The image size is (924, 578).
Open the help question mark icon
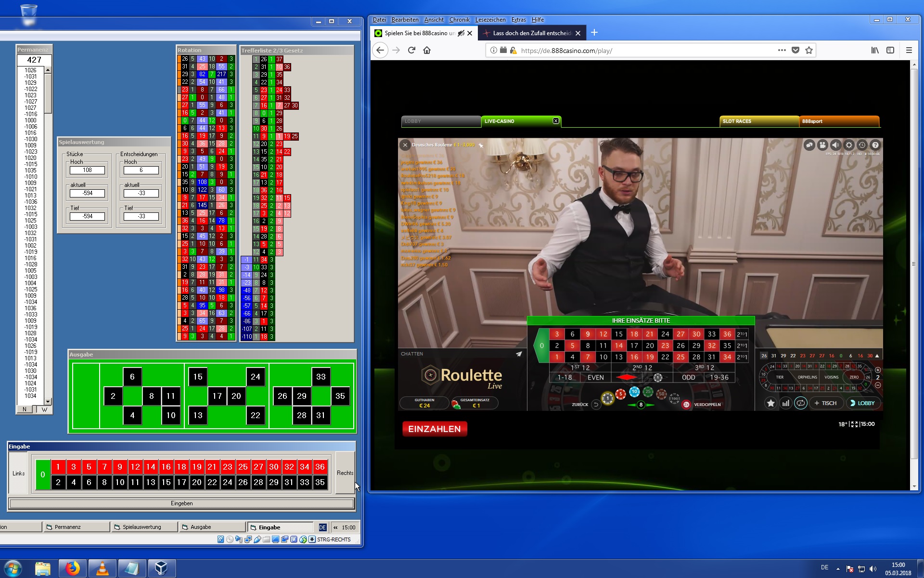875,145
